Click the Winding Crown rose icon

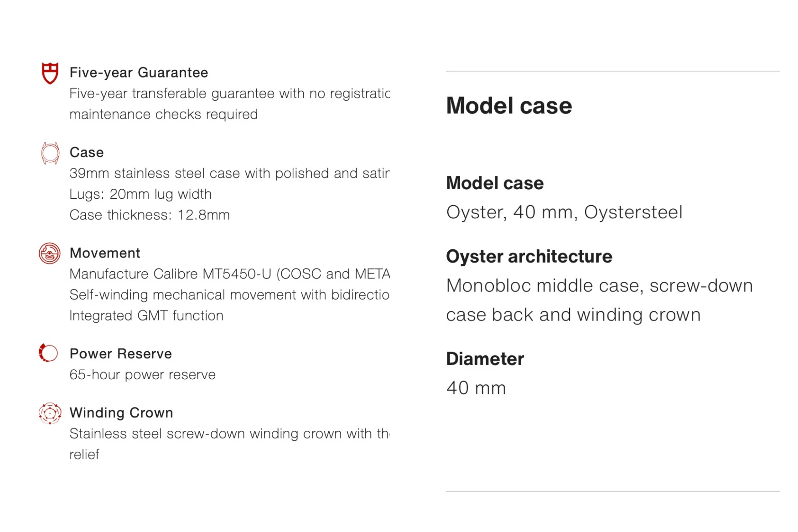point(50,413)
